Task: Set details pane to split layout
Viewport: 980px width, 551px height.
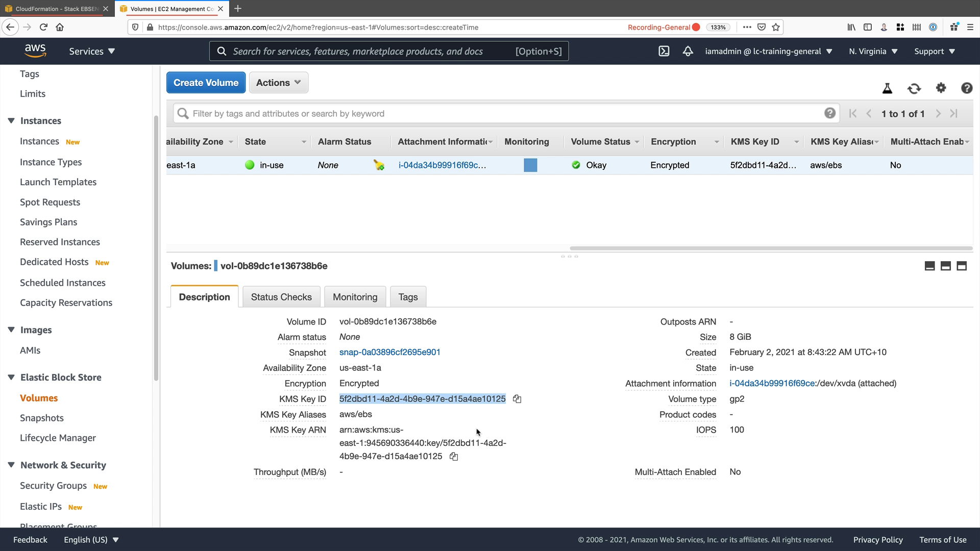Action: 945,266
